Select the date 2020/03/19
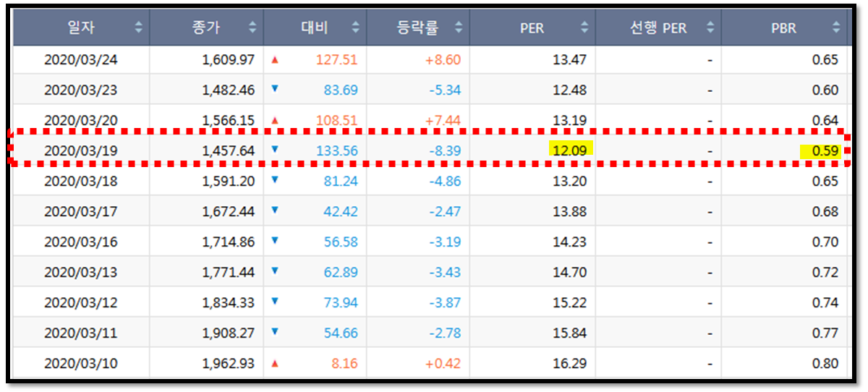Viewport: 868px width, 392px height. coord(81,151)
